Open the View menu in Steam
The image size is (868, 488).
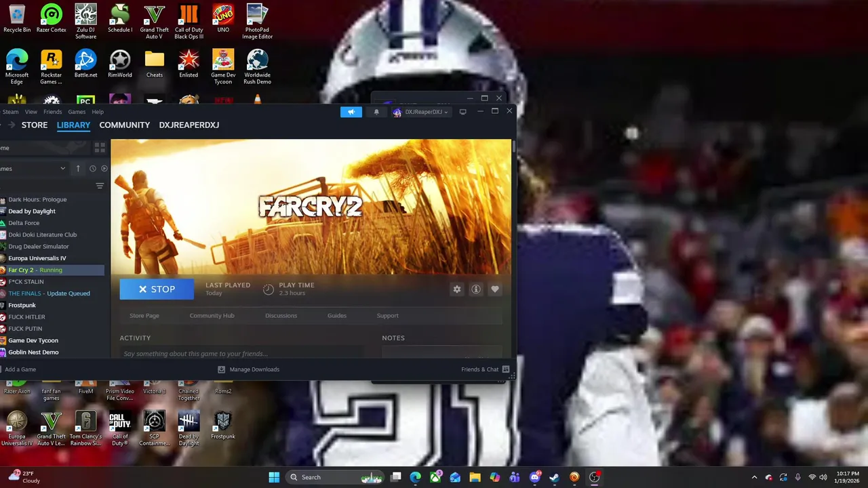tap(31, 112)
